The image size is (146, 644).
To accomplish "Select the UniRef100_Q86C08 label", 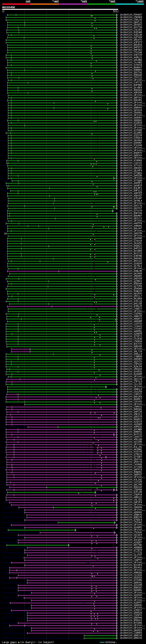I will pyautogui.click(x=131, y=635).
